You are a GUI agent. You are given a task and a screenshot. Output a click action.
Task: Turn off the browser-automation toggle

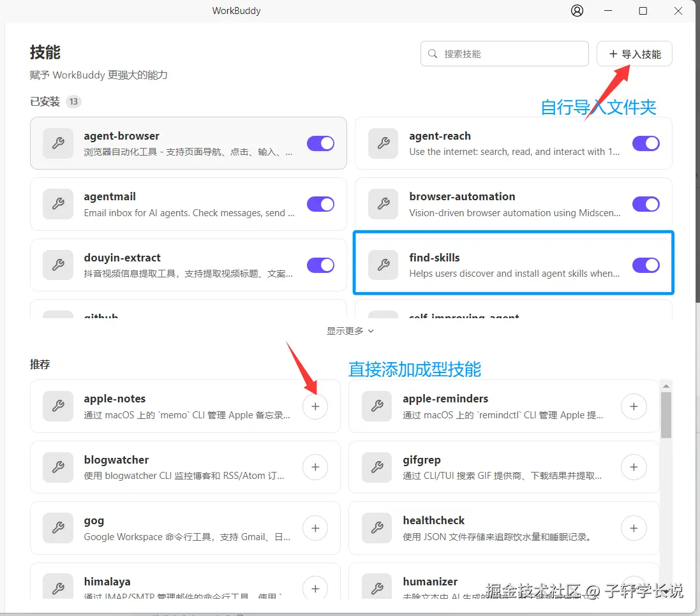pos(646,204)
